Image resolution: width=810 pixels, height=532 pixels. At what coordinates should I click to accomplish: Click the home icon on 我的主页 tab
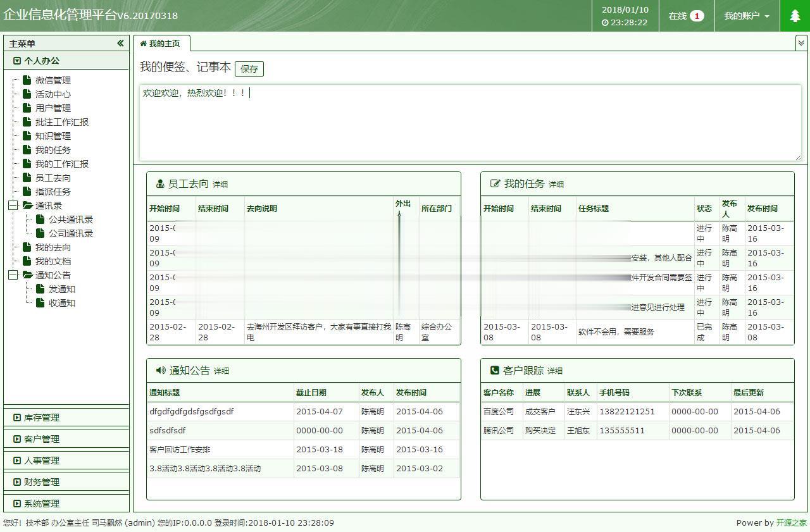click(x=145, y=44)
